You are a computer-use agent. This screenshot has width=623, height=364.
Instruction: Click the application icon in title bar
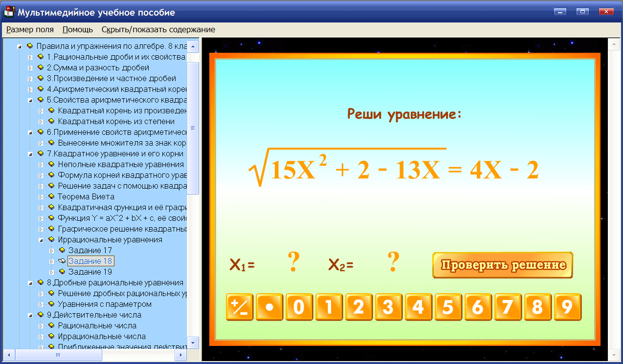[x=9, y=12]
